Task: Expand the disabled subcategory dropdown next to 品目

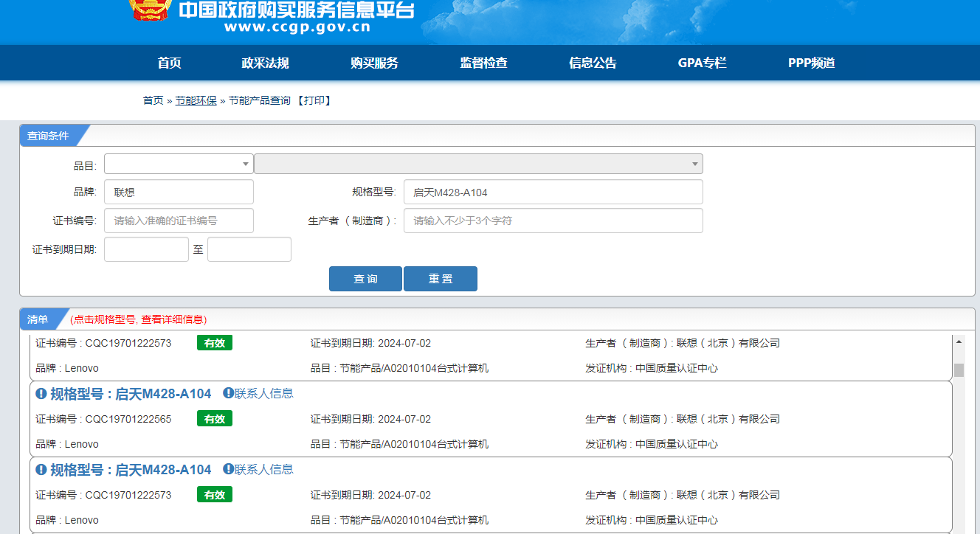Action: (478, 164)
